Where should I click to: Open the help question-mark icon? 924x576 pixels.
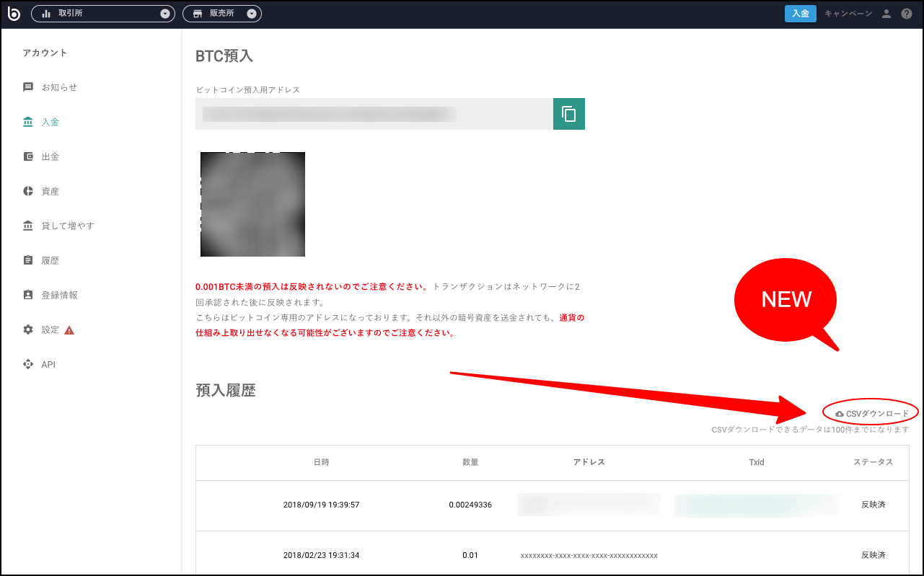pyautogui.click(x=907, y=14)
